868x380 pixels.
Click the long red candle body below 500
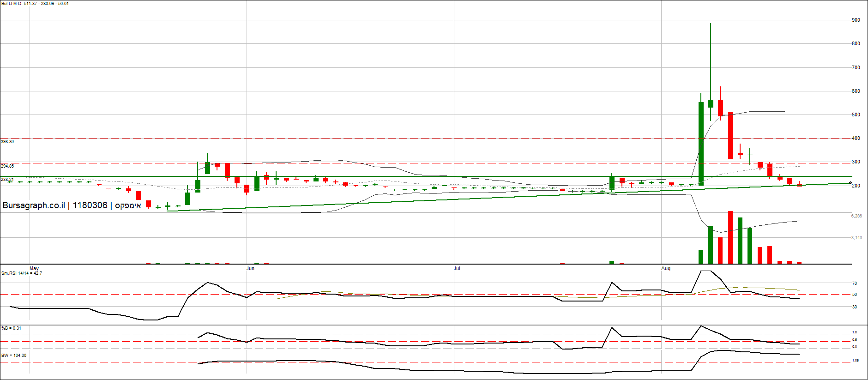[730, 136]
